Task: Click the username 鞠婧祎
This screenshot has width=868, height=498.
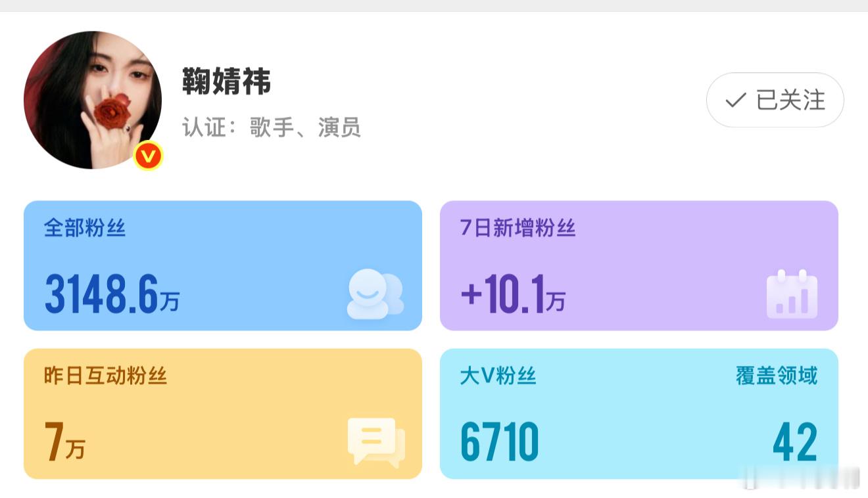Action: click(x=226, y=81)
